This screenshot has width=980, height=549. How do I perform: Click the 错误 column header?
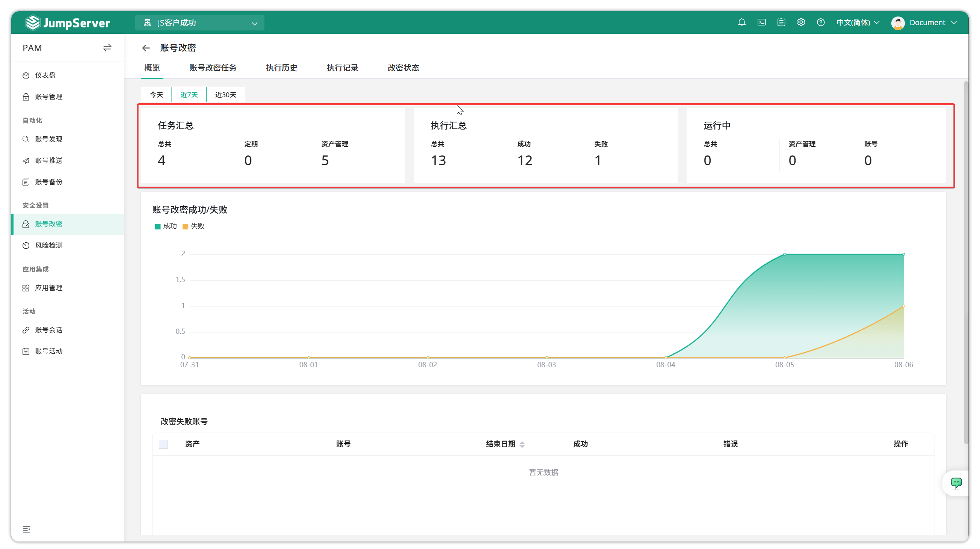coord(730,444)
